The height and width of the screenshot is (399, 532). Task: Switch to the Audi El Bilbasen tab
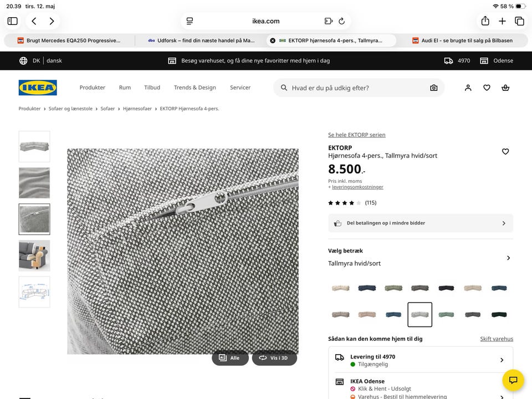point(462,40)
